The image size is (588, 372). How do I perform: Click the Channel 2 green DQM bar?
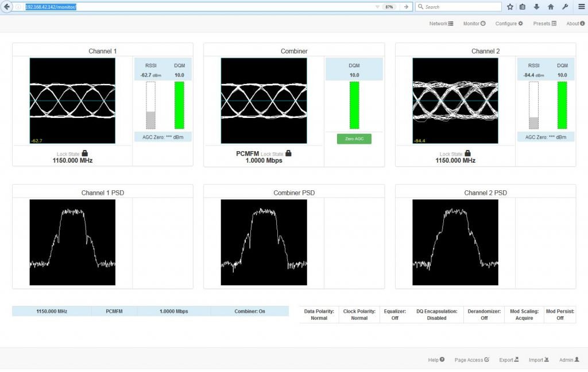pos(562,105)
